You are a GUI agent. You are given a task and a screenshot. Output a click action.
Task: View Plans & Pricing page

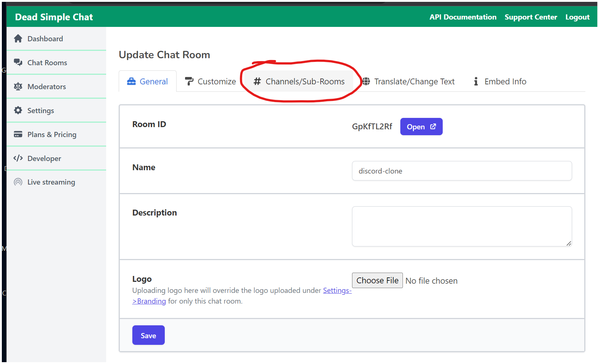56,134
